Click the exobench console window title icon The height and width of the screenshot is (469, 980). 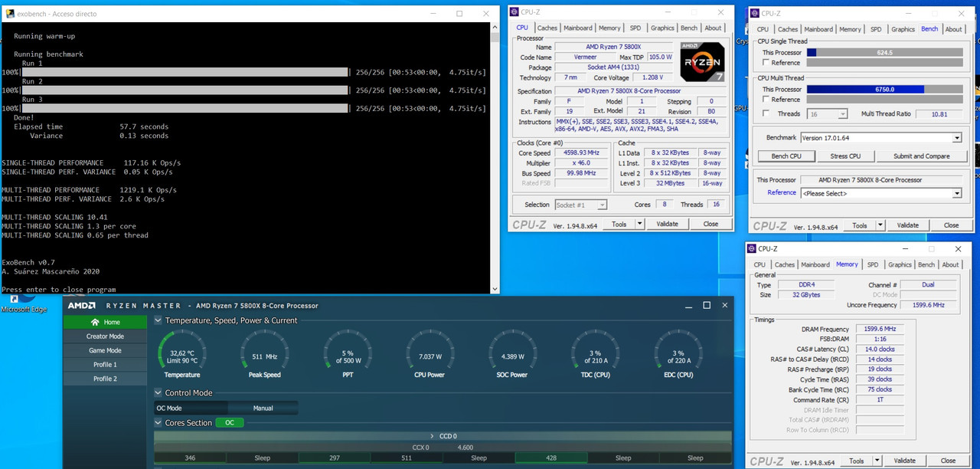click(10, 14)
